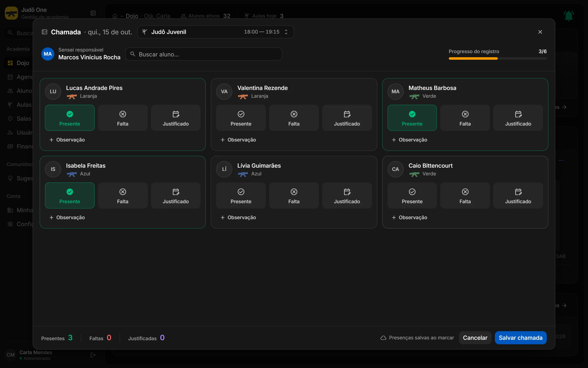Set Valentina Rezende to Justificado
The image size is (588, 368).
(347, 118)
